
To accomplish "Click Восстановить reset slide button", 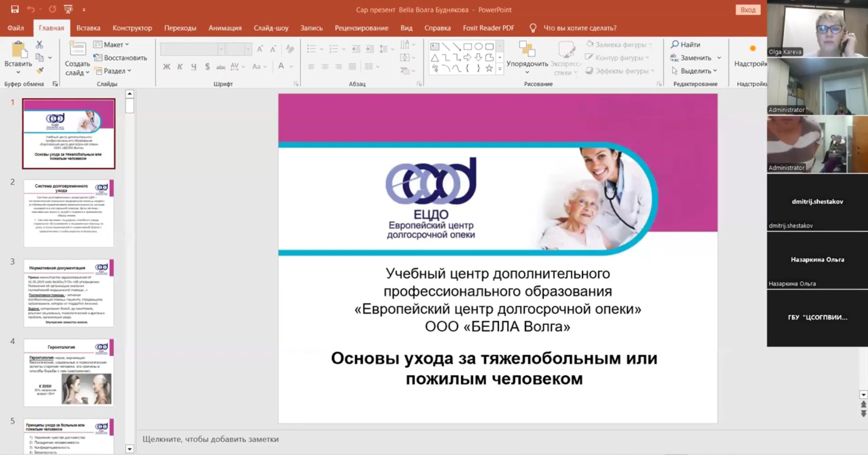I will [x=120, y=57].
